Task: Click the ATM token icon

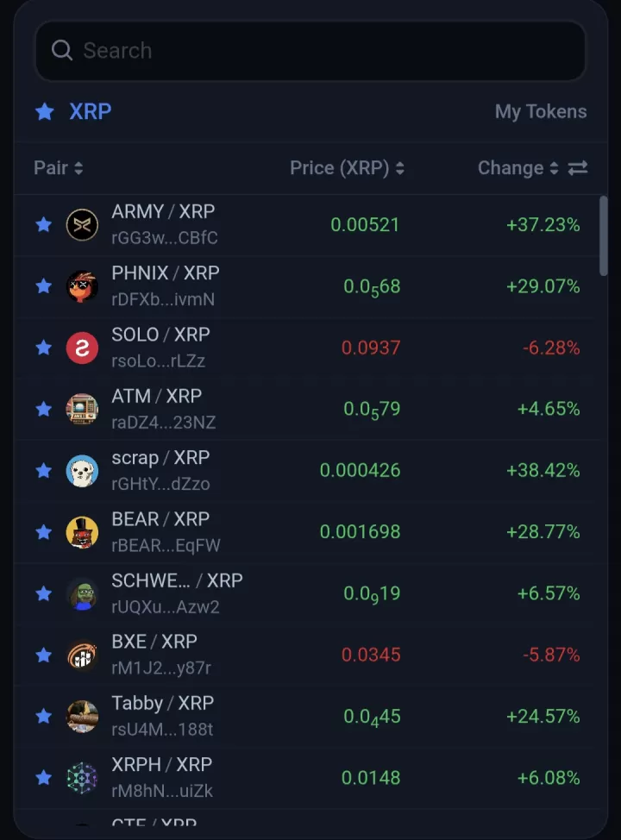Action: click(x=82, y=409)
